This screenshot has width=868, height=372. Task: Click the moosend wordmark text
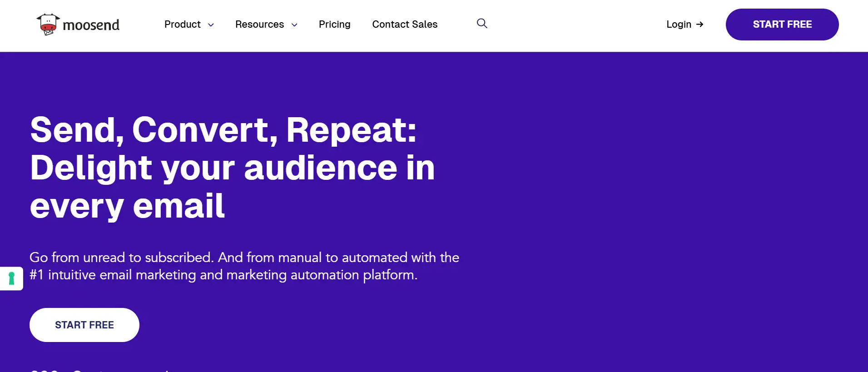pos(91,25)
